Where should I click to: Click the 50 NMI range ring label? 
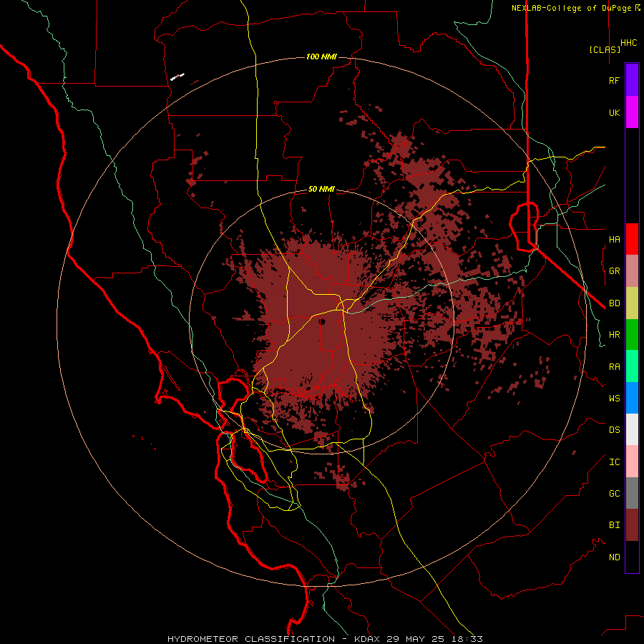[321, 190]
